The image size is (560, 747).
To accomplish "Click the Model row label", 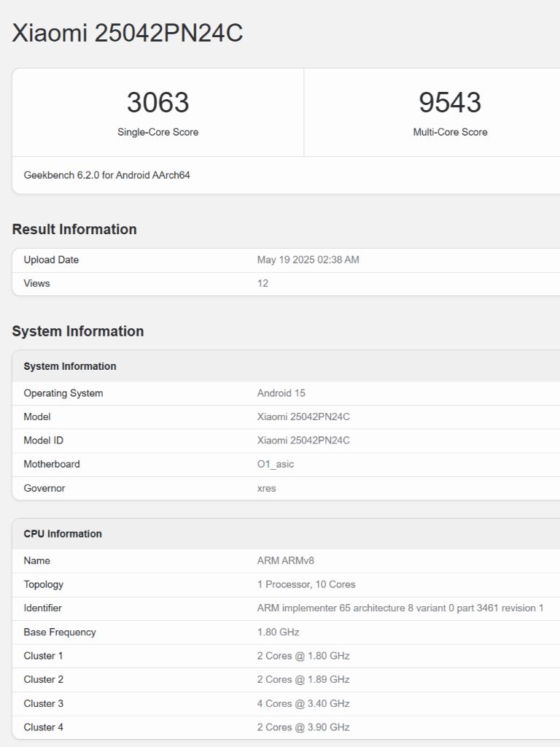I will click(37, 417).
